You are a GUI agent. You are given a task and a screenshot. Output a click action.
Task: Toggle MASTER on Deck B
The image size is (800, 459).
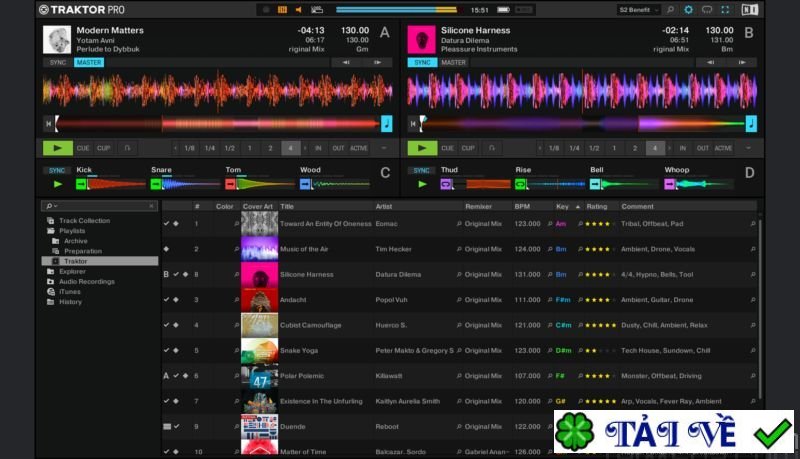click(454, 62)
